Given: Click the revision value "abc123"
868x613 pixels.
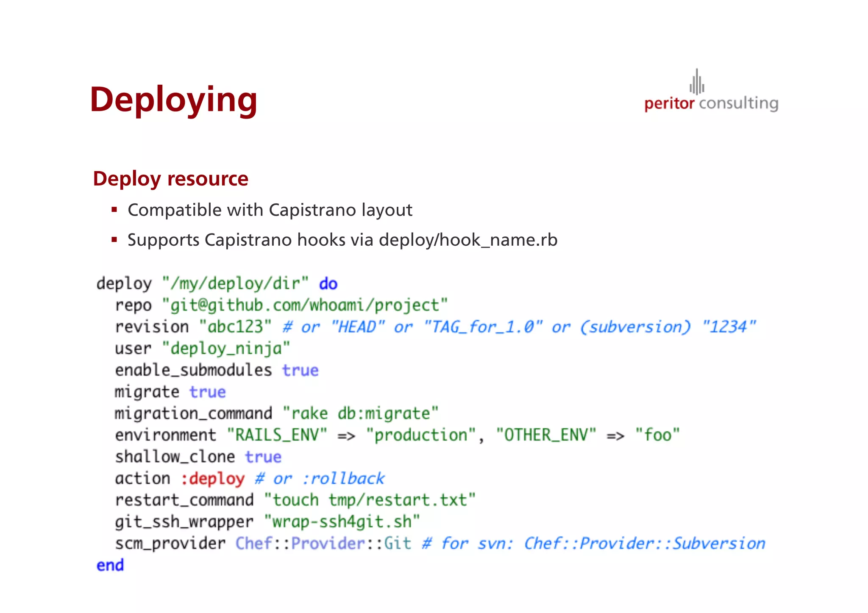Looking at the screenshot, I should (x=235, y=327).
